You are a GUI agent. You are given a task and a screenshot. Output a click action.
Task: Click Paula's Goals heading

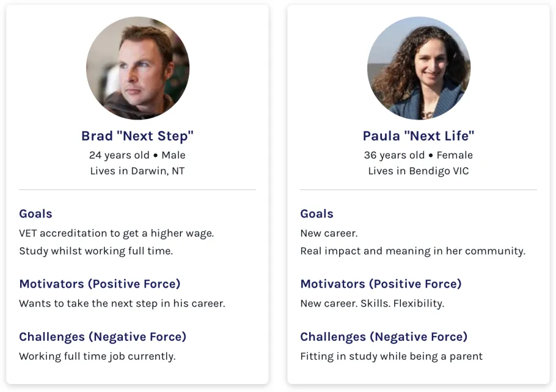pos(317,214)
